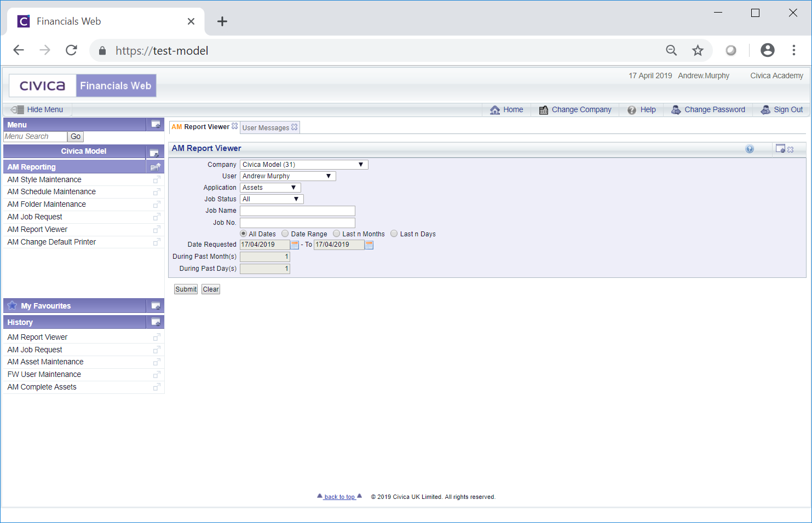
Task: Open the Company dropdown
Action: click(304, 165)
